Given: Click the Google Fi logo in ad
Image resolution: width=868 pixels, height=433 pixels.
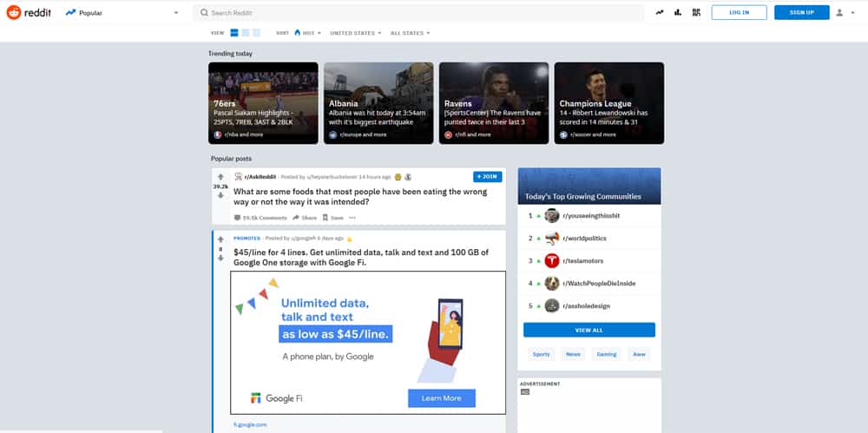Looking at the screenshot, I should coord(276,398).
